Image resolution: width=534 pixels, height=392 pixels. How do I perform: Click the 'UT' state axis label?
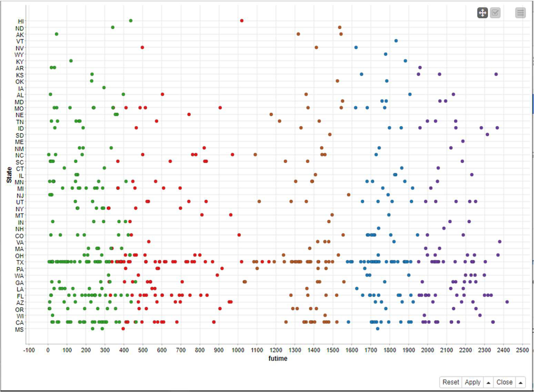pos(20,202)
